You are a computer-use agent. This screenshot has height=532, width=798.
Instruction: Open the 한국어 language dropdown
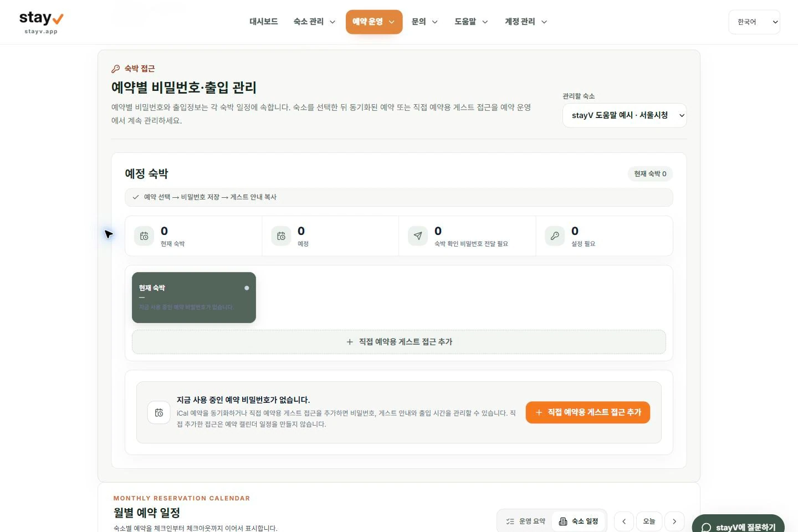[x=754, y=22]
